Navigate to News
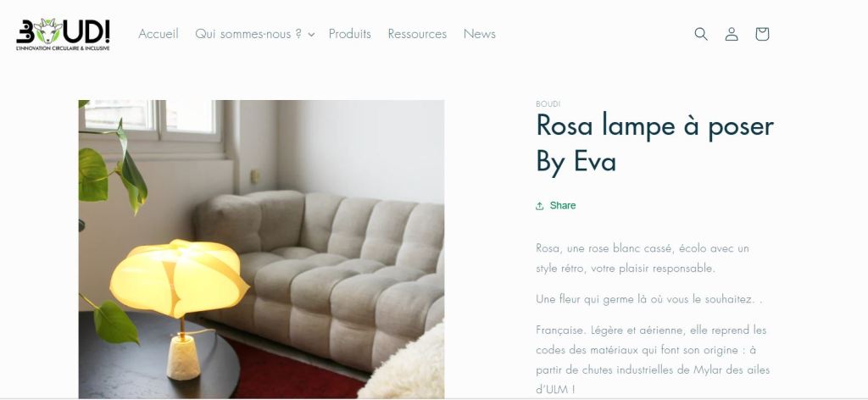868x400 pixels. coord(480,34)
